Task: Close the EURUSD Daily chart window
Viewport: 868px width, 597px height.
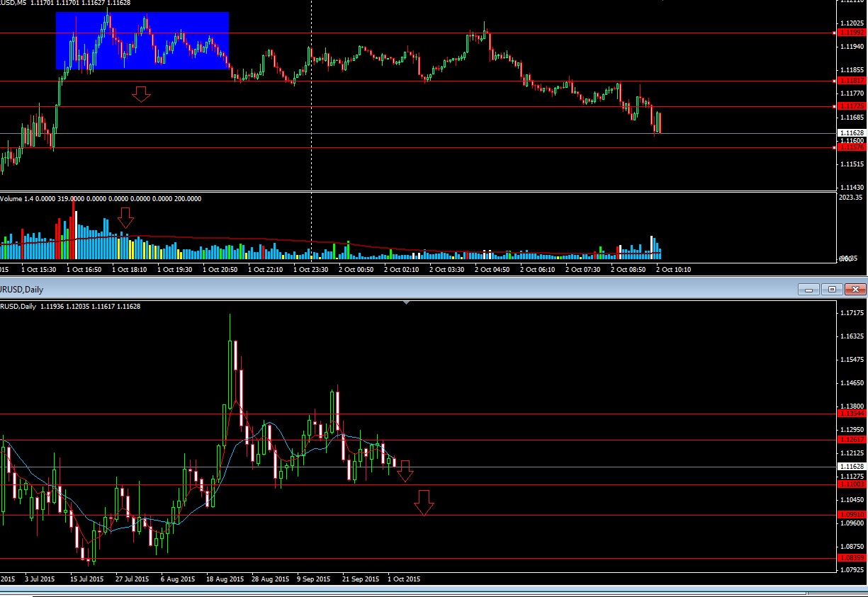Action: (x=856, y=289)
